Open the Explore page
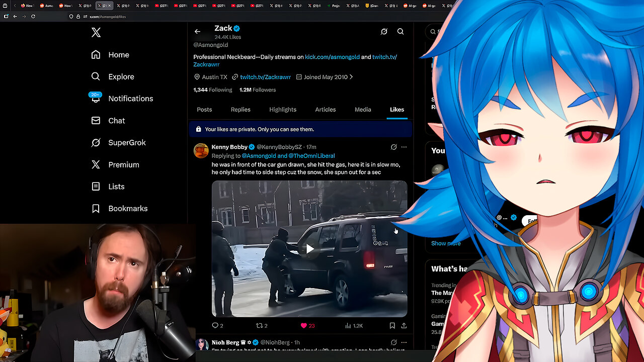The image size is (644, 362). [x=113, y=76]
